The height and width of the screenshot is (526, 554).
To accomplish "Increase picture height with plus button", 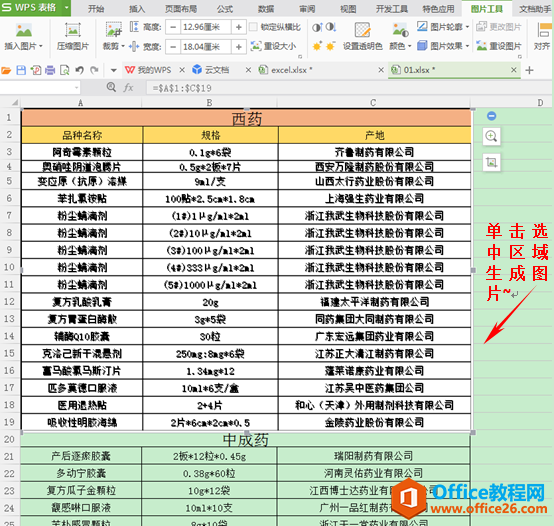I will click(238, 27).
